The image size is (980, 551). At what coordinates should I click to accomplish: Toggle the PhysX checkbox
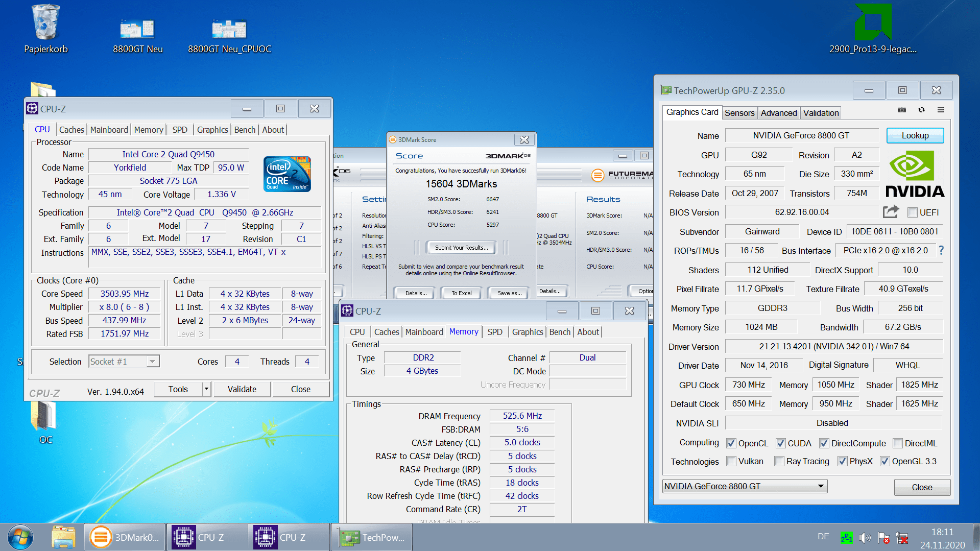[843, 461]
